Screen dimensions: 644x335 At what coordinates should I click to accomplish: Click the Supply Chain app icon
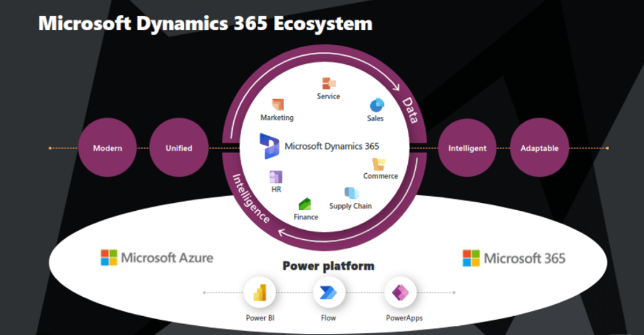(351, 193)
